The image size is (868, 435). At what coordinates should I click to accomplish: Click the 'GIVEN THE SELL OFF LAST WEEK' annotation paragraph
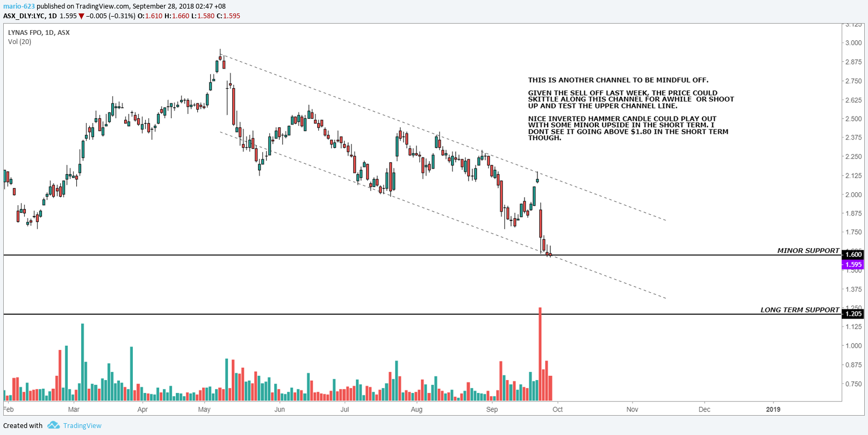point(631,99)
